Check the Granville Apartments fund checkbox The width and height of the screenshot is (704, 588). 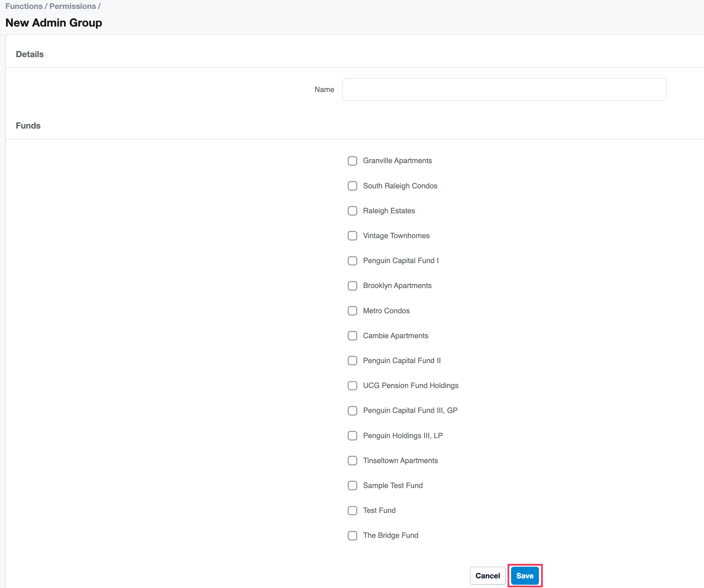click(x=352, y=161)
